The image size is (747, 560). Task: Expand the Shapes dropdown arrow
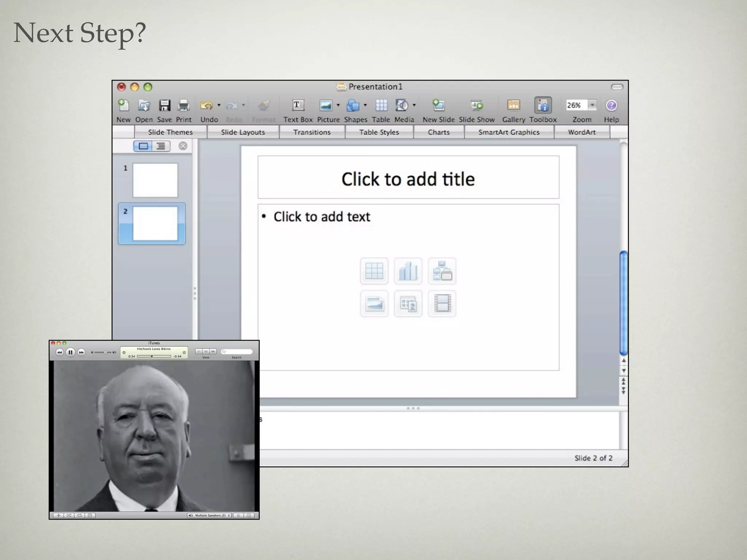365,105
